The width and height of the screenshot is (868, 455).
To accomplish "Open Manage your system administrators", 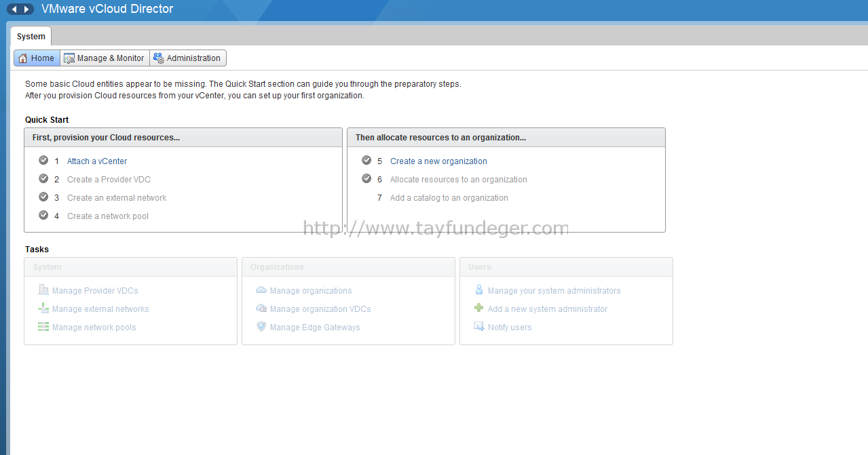I will tap(554, 291).
